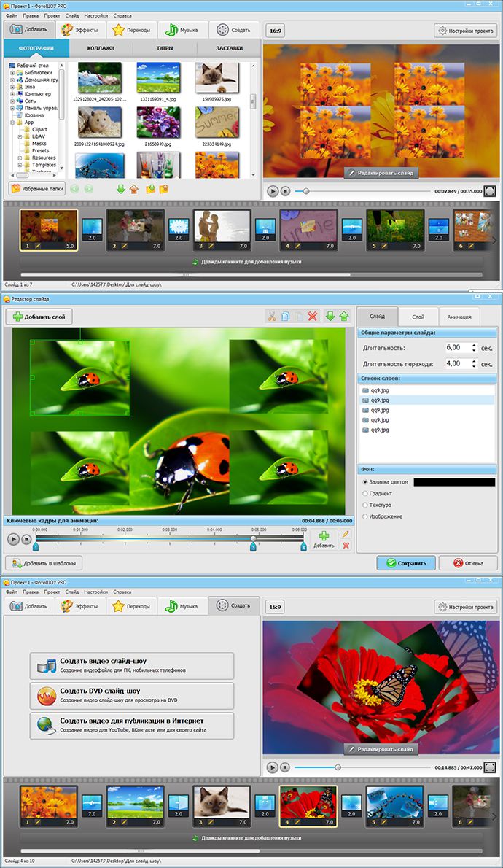Click the red X delete layer icon

point(312,317)
